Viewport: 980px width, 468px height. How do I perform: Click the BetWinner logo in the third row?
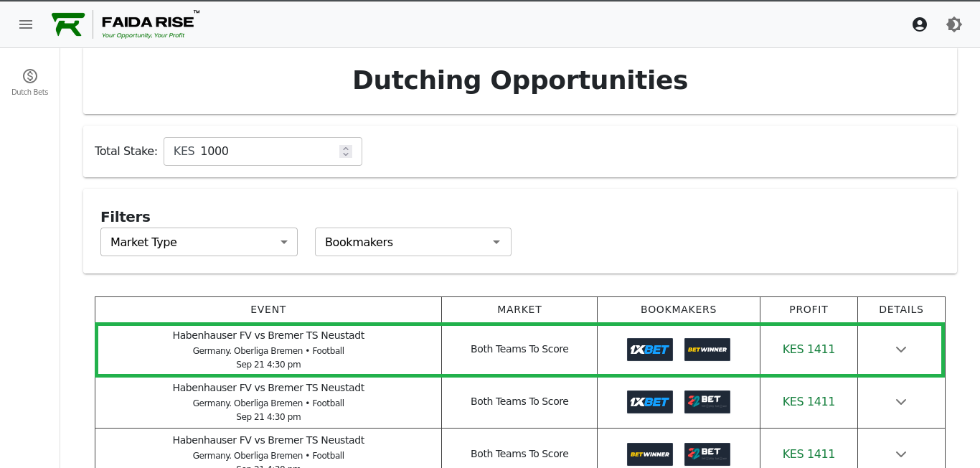click(650, 454)
